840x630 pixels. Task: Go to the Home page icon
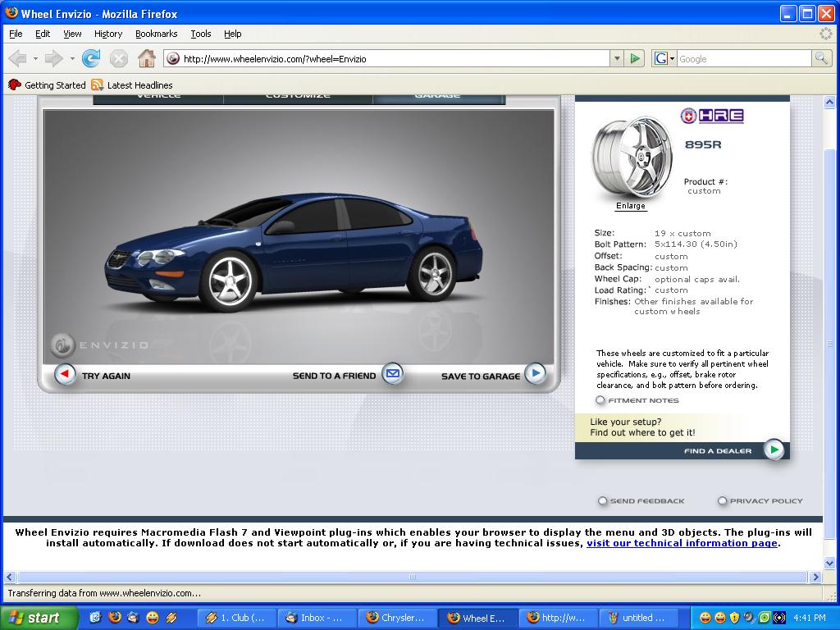point(146,58)
